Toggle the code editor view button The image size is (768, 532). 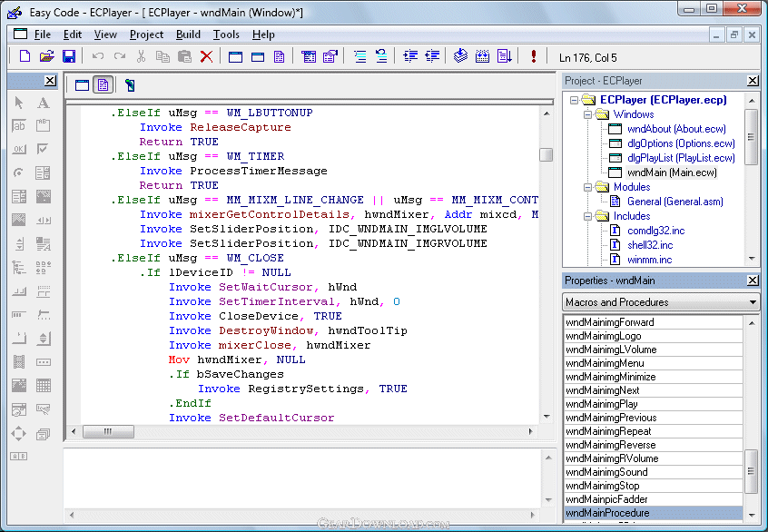(103, 85)
